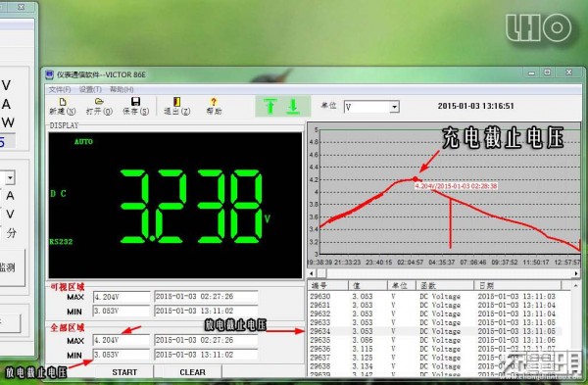Click 全部区域 MAX timestamp field
This screenshot has width=588, height=385.
tap(206, 340)
